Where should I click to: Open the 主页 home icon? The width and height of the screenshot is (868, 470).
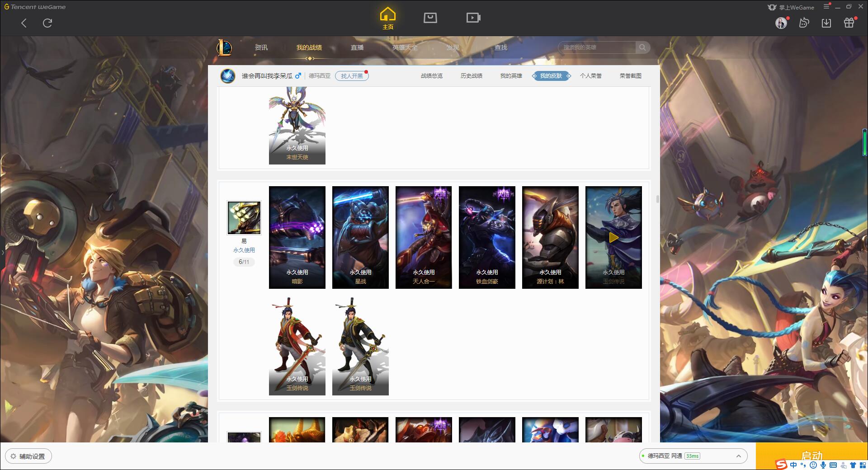(x=388, y=19)
